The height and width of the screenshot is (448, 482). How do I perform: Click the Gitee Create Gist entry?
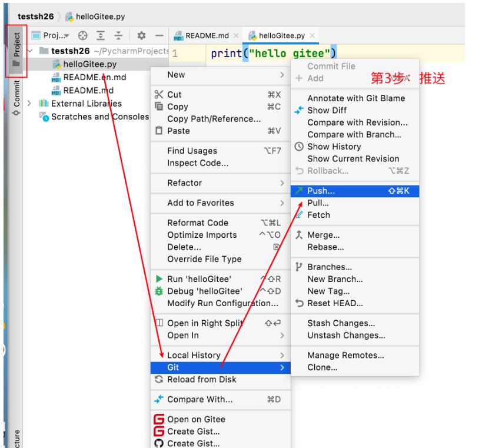pyautogui.click(x=221, y=432)
